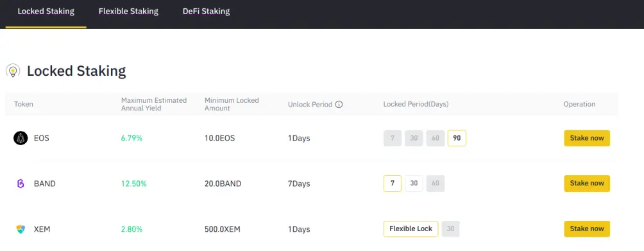The image size is (644, 251).
Task: Click the 6.79% yield value
Action: (132, 139)
